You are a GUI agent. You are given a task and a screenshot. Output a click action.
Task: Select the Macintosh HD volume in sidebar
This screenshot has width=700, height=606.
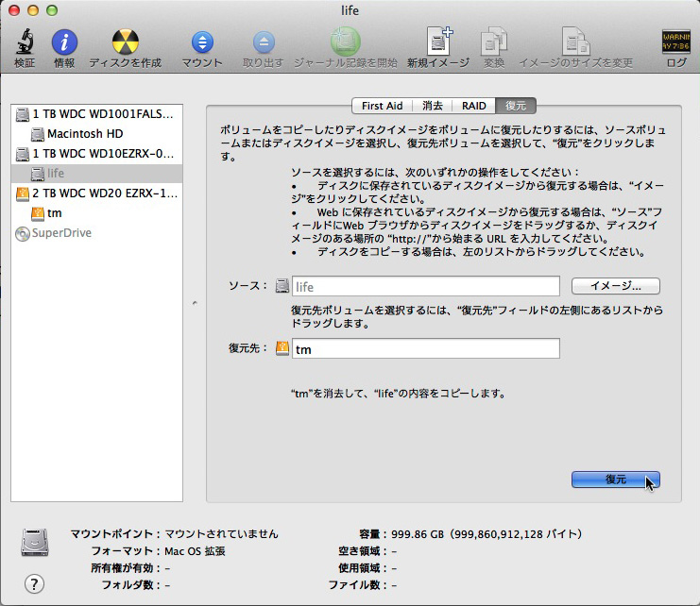pos(85,134)
